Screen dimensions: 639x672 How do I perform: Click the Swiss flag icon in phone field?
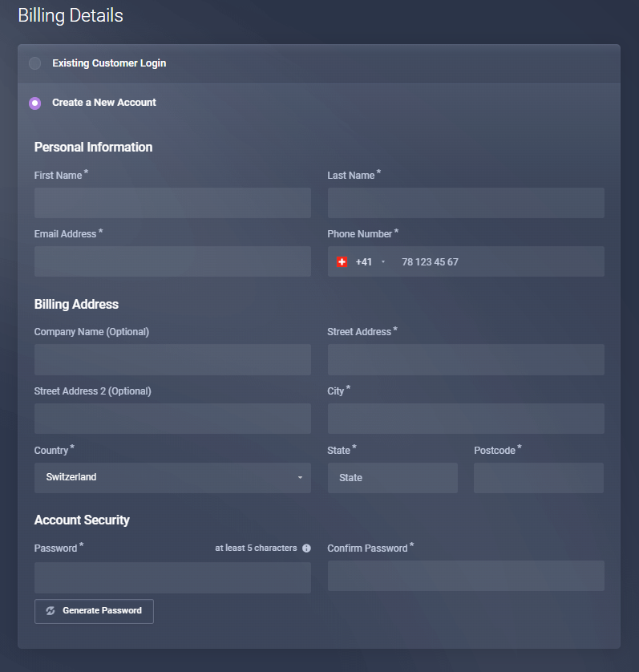pyautogui.click(x=342, y=262)
